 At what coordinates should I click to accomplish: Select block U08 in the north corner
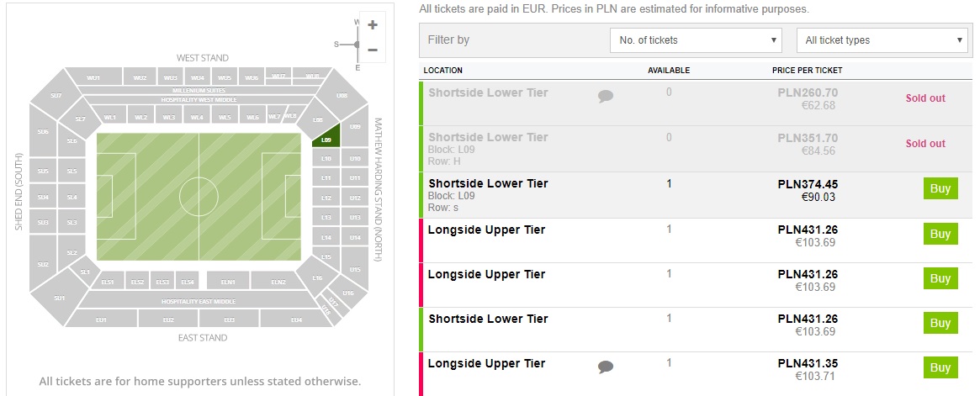pos(342,96)
